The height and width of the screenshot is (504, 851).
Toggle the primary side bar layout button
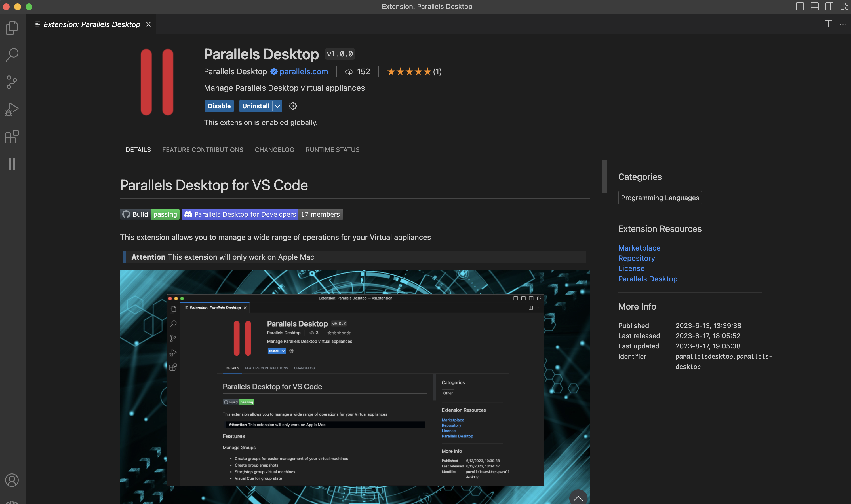pos(800,7)
